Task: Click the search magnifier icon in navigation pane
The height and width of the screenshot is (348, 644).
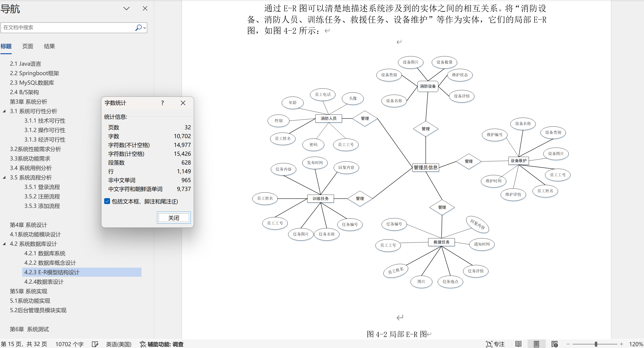Action: point(138,28)
